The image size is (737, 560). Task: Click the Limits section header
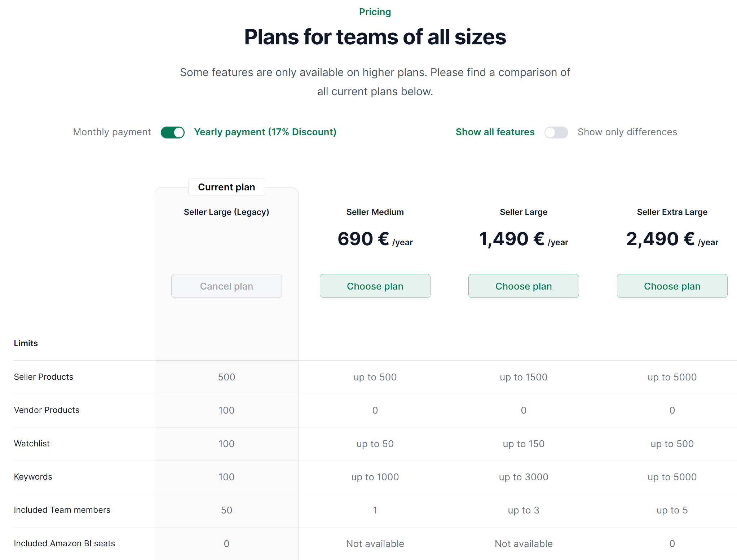coord(26,343)
